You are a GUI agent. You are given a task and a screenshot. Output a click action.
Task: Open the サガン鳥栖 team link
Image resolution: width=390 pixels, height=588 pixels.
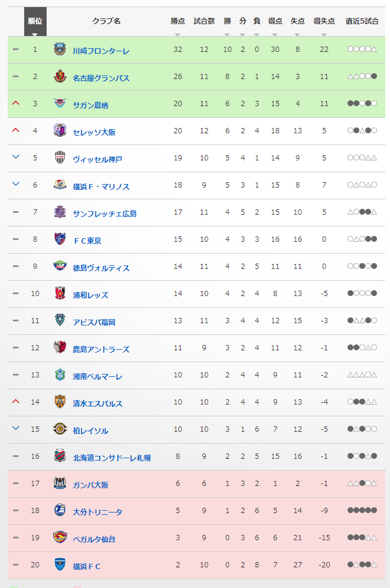pos(90,106)
